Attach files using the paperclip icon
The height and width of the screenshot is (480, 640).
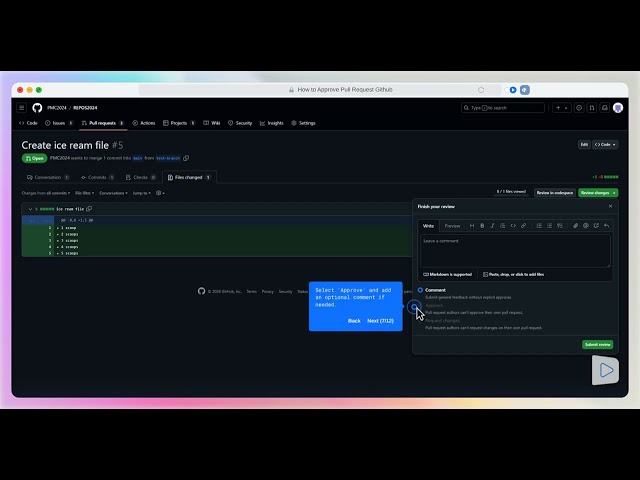point(576,226)
